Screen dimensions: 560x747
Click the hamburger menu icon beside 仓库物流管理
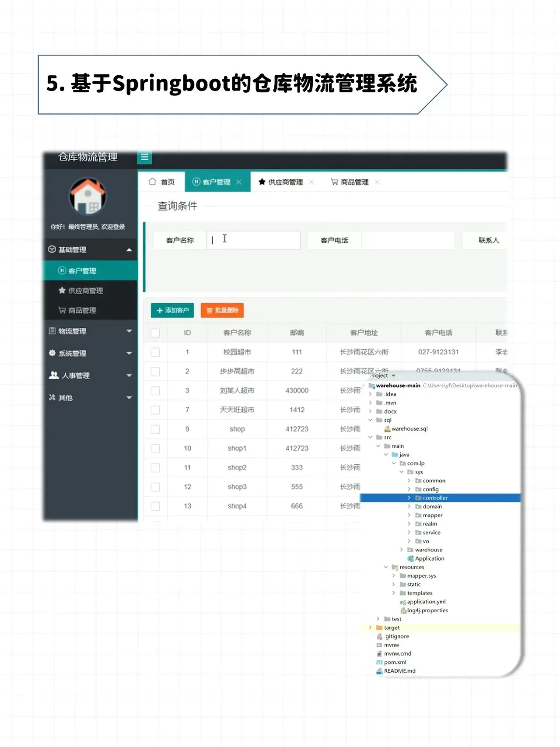pos(145,158)
